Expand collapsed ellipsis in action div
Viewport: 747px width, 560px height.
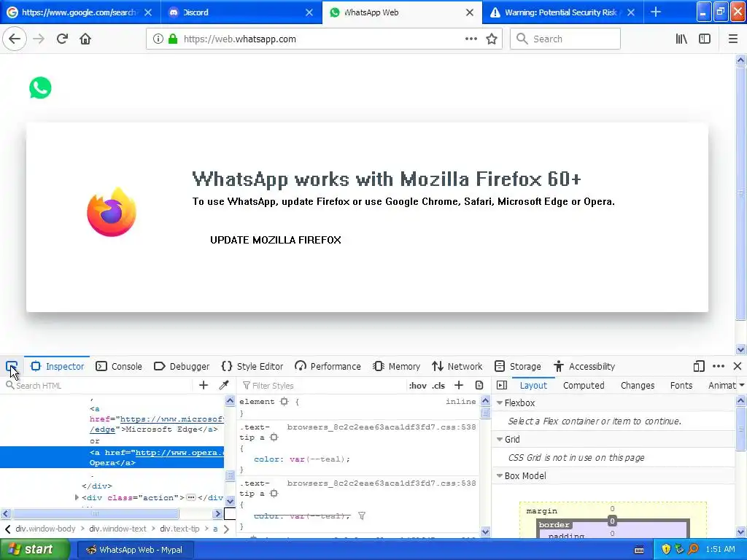tap(191, 497)
